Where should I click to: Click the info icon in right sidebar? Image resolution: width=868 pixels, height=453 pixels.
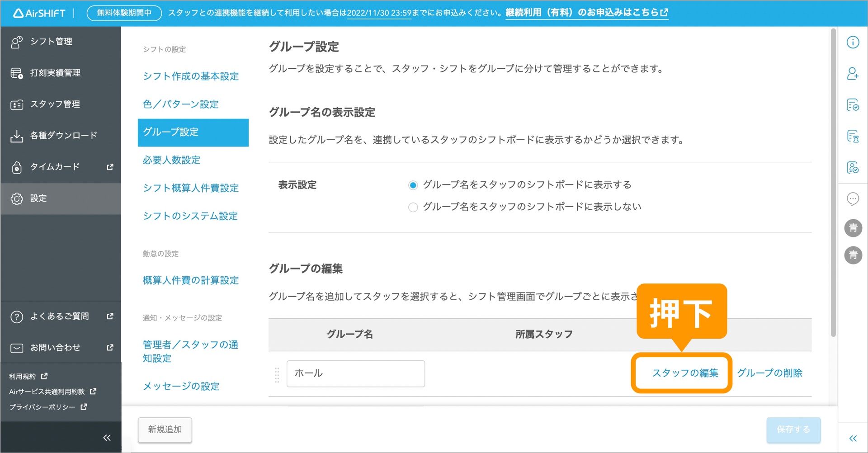[x=853, y=42]
